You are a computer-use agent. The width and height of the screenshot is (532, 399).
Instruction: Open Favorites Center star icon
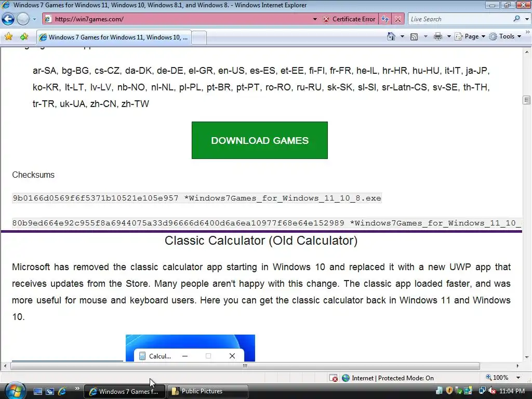tap(8, 37)
